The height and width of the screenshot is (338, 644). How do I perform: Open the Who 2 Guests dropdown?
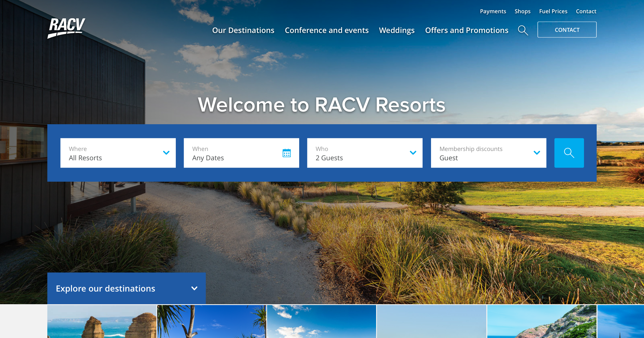click(365, 153)
